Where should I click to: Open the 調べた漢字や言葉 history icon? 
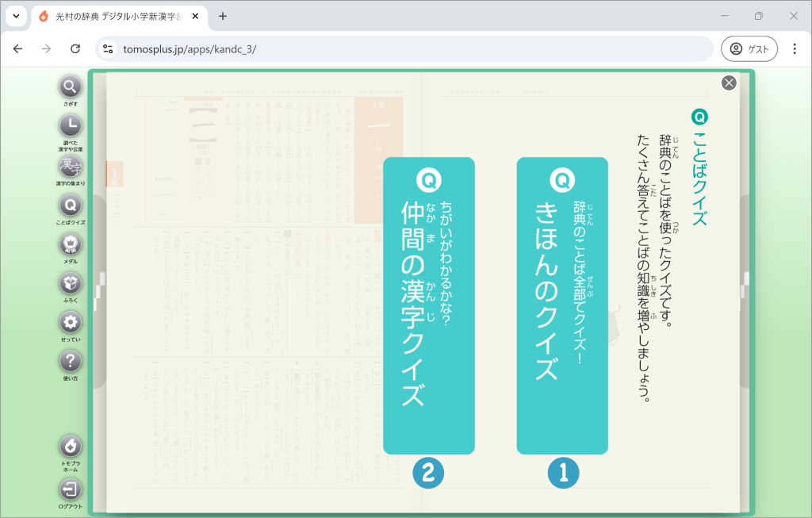[71, 126]
